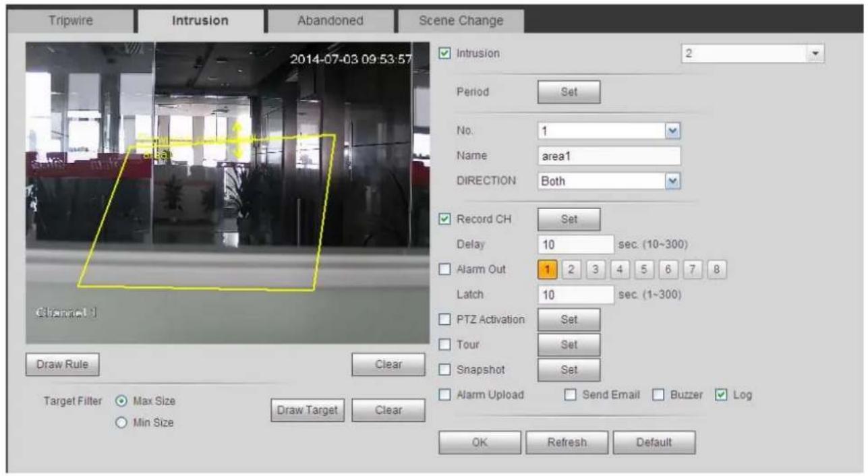The image size is (868, 476).
Task: Open the channel dropdown showing 2
Action: point(753,53)
